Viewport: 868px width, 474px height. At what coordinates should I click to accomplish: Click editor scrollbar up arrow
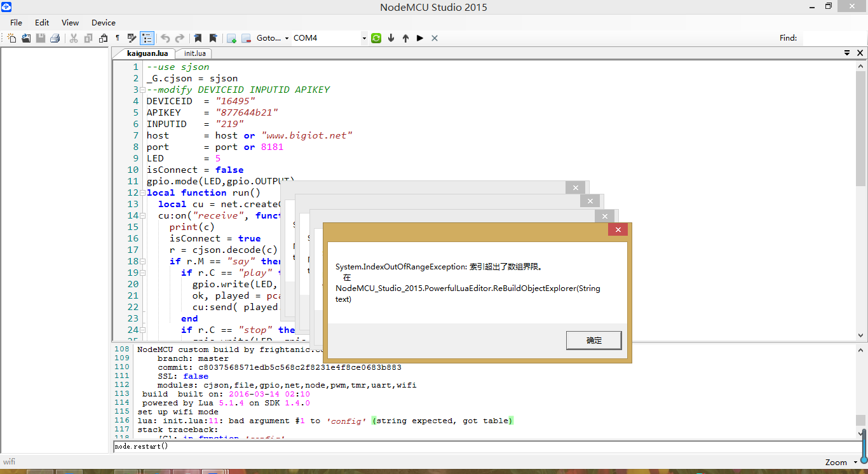(x=860, y=66)
